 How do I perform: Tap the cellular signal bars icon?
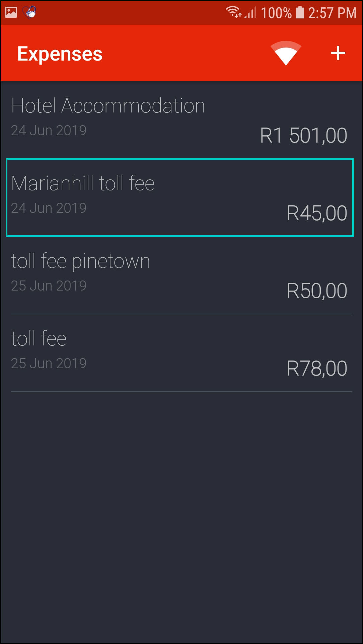pos(250,13)
